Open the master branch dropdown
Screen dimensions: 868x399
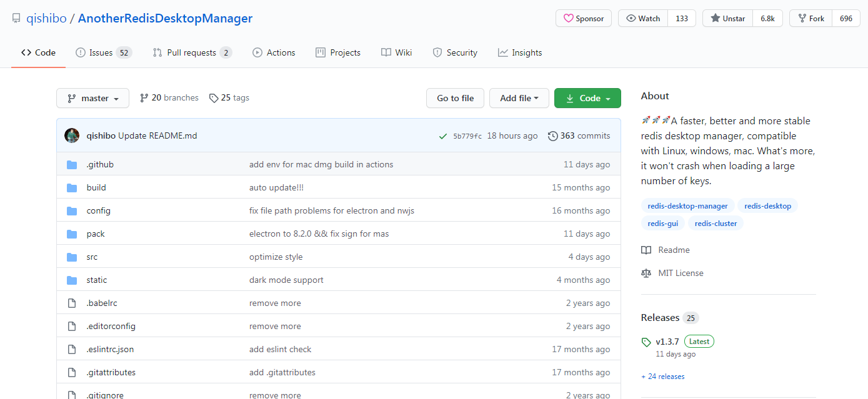[x=92, y=98]
